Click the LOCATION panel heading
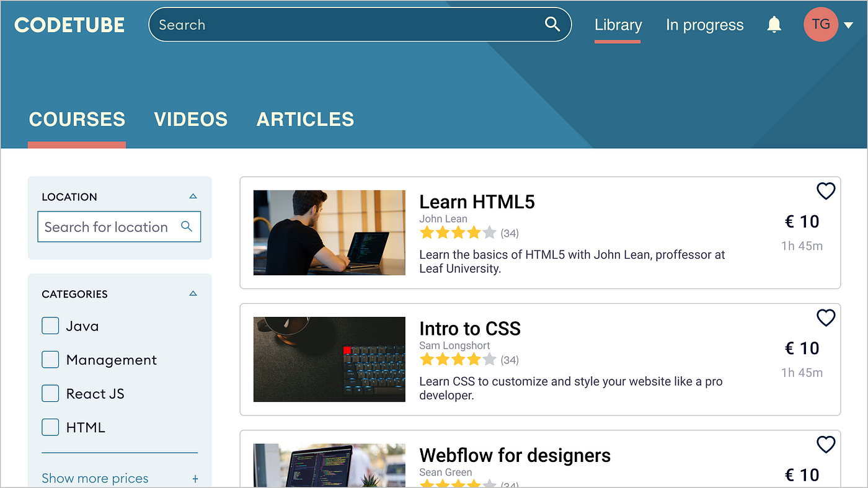The image size is (868, 488). [x=69, y=197]
